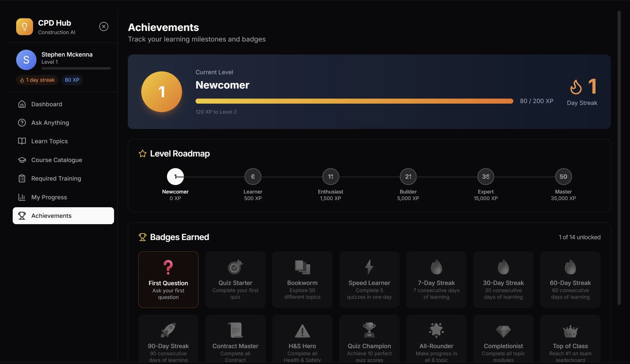This screenshot has width=630, height=364.
Task: Open the Dashboard using its home icon
Action: (22, 104)
